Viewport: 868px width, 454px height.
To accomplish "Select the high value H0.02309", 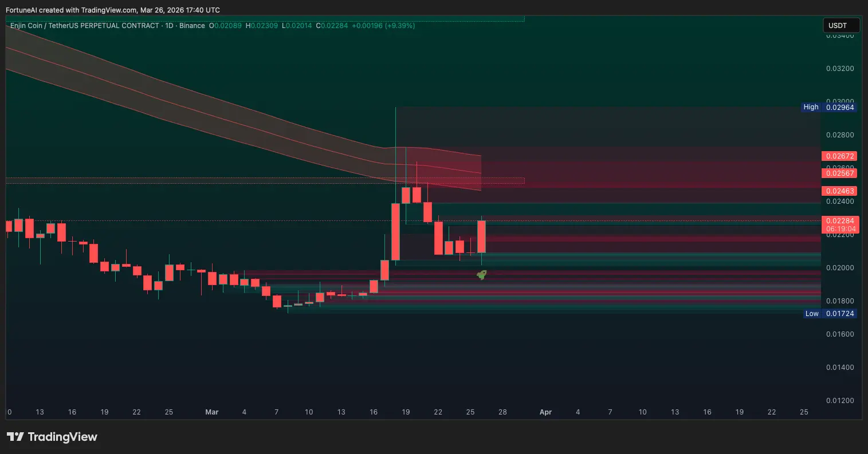I will point(261,26).
